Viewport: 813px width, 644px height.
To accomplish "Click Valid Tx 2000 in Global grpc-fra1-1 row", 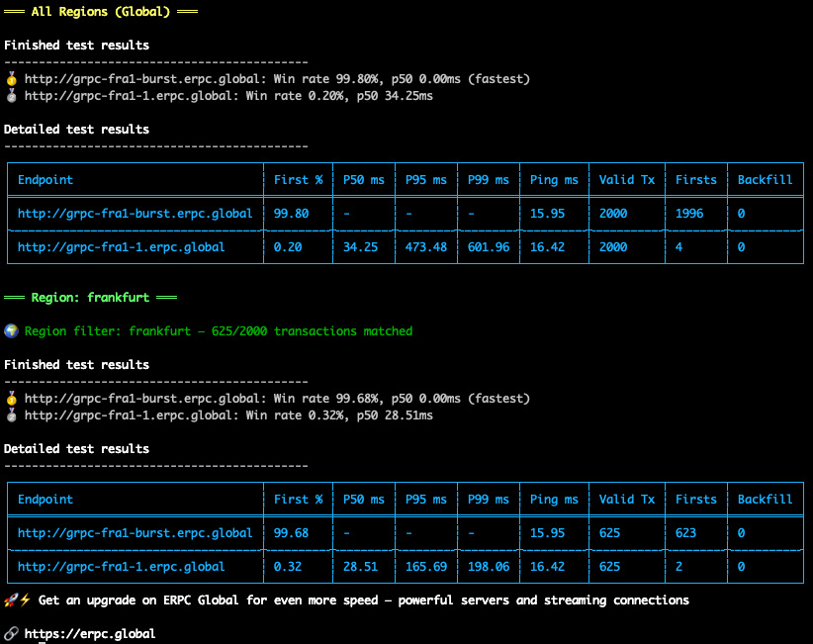I will [x=613, y=247].
